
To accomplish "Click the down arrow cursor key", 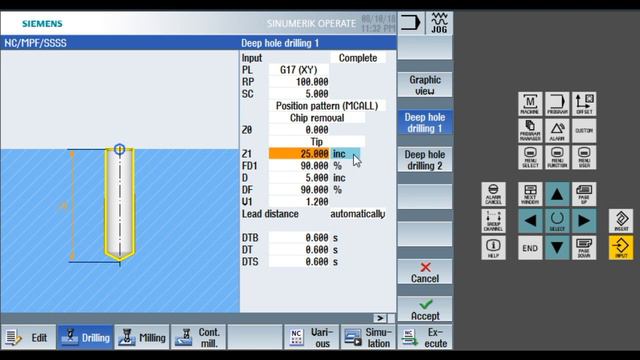I will (557, 248).
